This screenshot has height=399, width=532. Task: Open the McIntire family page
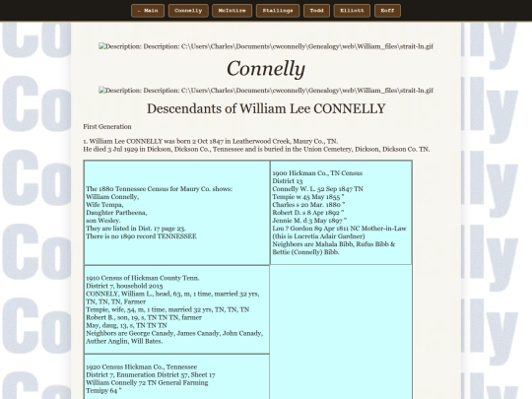[x=233, y=11]
